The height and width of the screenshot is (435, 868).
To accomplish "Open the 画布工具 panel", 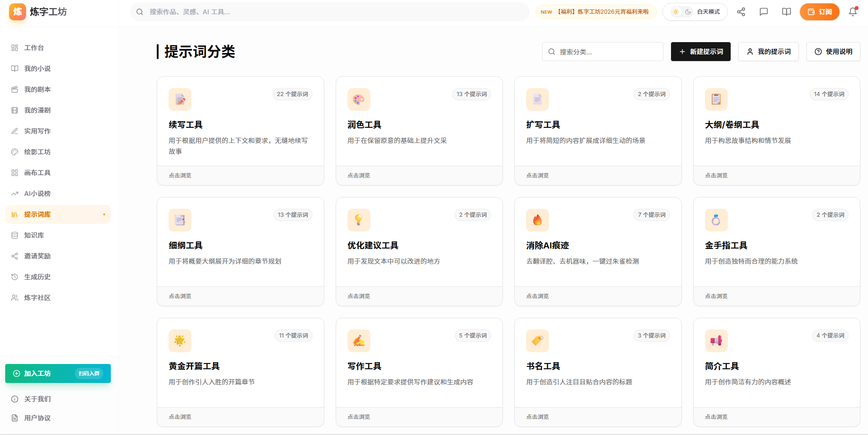I will tap(37, 172).
